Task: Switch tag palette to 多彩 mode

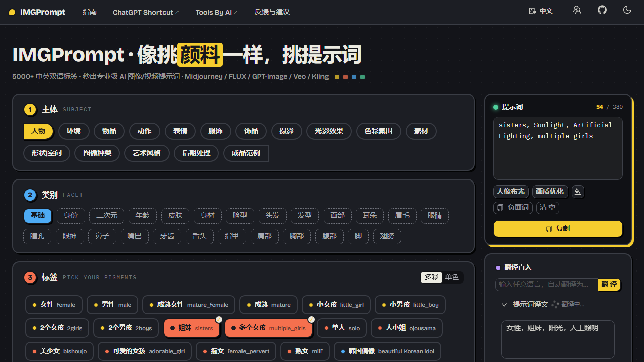Action: pyautogui.click(x=431, y=277)
